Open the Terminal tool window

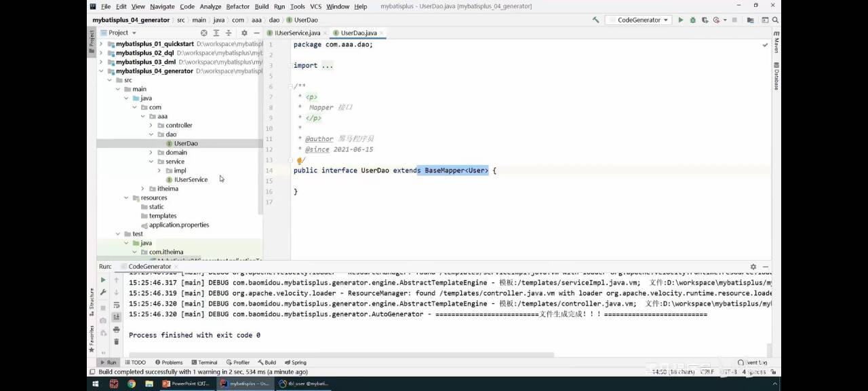pyautogui.click(x=204, y=362)
